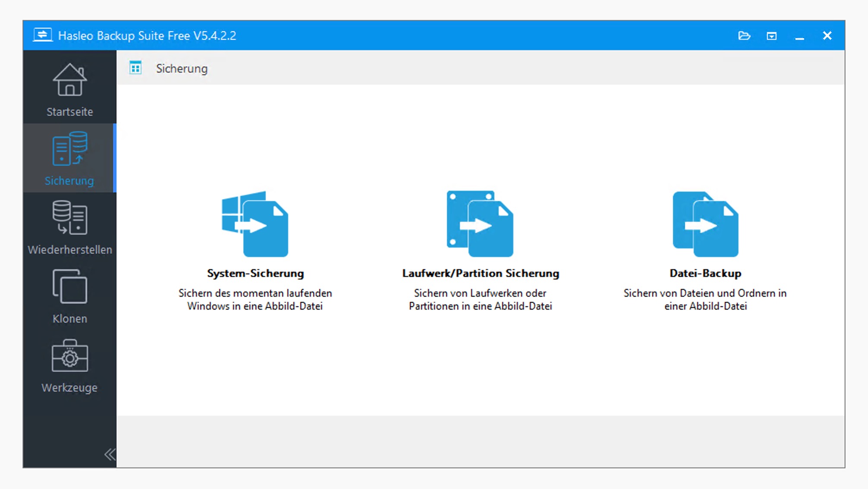
Task: Collapse the sidebar with the double chevron
Action: click(x=110, y=454)
